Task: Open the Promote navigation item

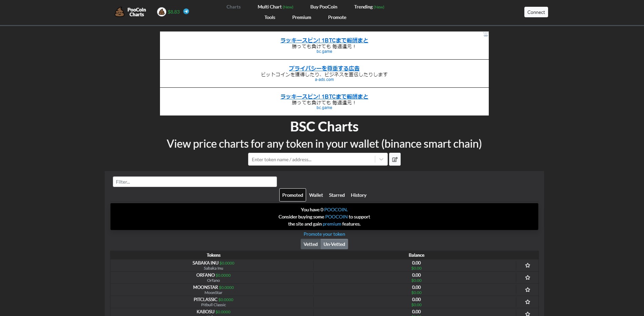Action: click(x=337, y=17)
